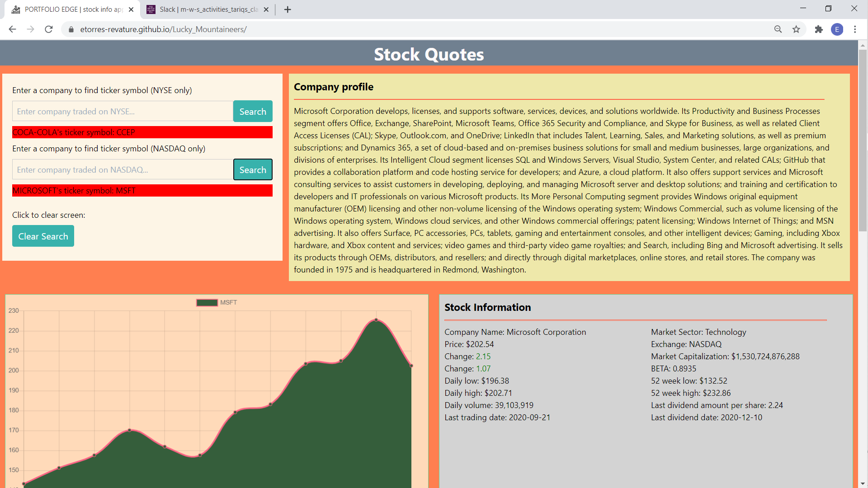Select the PORTFOLIO EDGE tab

[x=72, y=9]
